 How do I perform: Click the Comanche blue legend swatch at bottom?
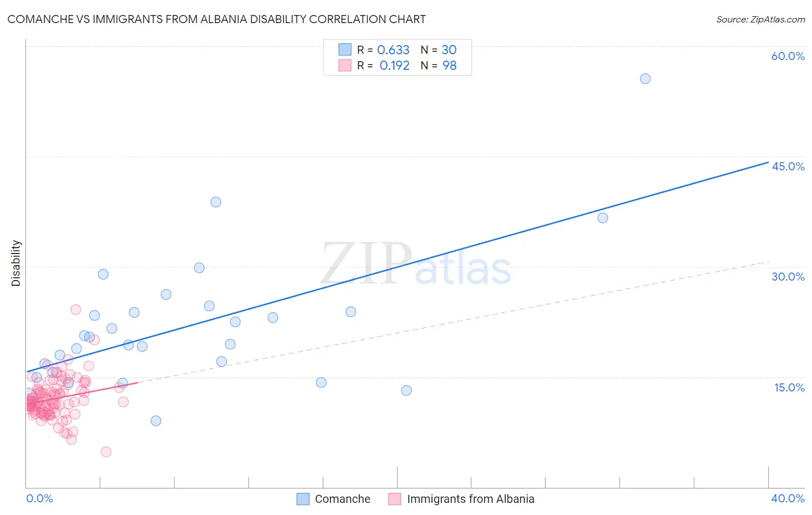[303, 499]
